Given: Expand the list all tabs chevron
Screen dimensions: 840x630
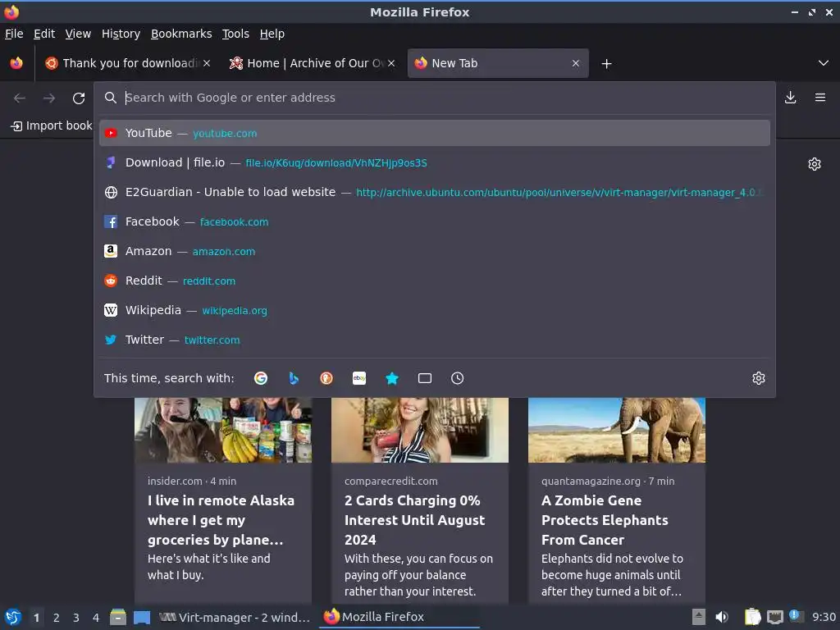Looking at the screenshot, I should (x=824, y=63).
